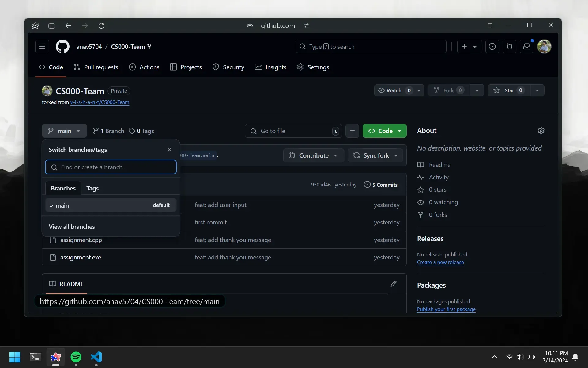Open the 'first commit' message link
This screenshot has width=588, height=368.
211,222
